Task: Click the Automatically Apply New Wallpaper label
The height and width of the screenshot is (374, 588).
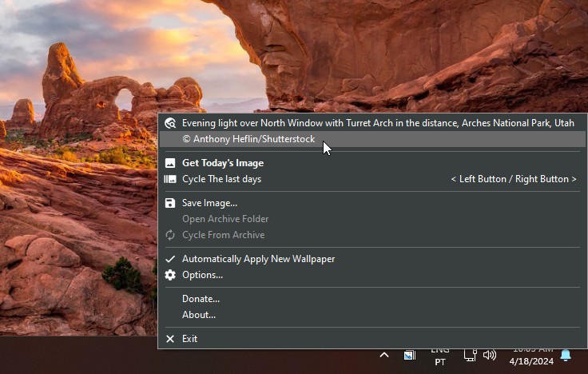Action: [x=258, y=259]
